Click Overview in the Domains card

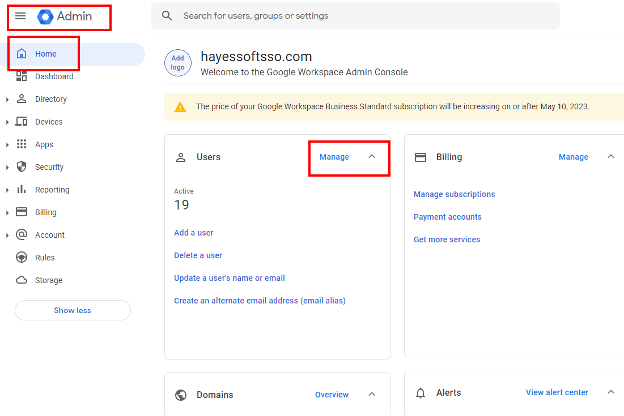tap(332, 395)
